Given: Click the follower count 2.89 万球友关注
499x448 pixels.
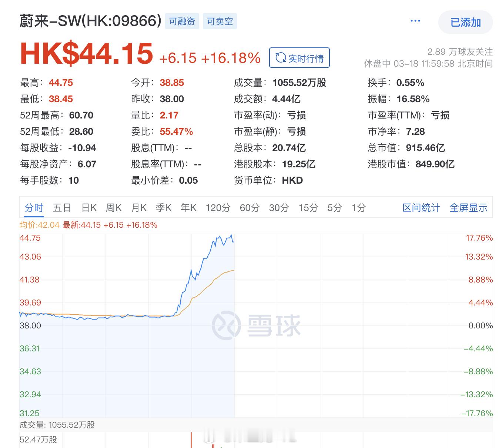Looking at the screenshot, I should click(x=460, y=51).
